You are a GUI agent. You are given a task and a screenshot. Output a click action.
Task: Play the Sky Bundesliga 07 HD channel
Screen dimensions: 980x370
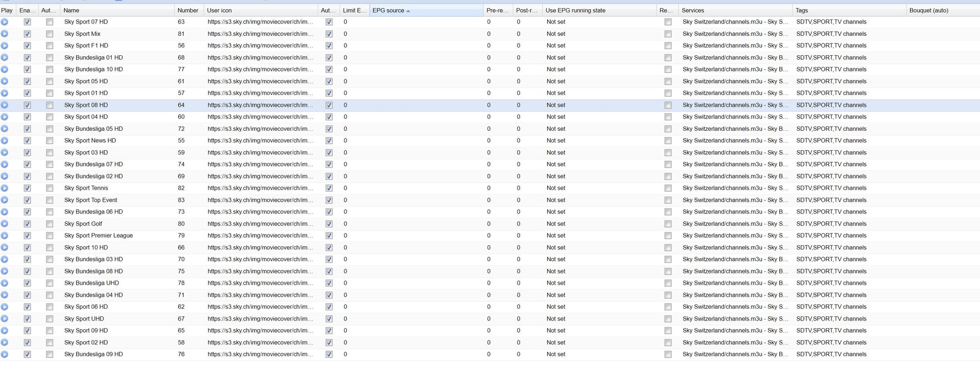coord(5,165)
